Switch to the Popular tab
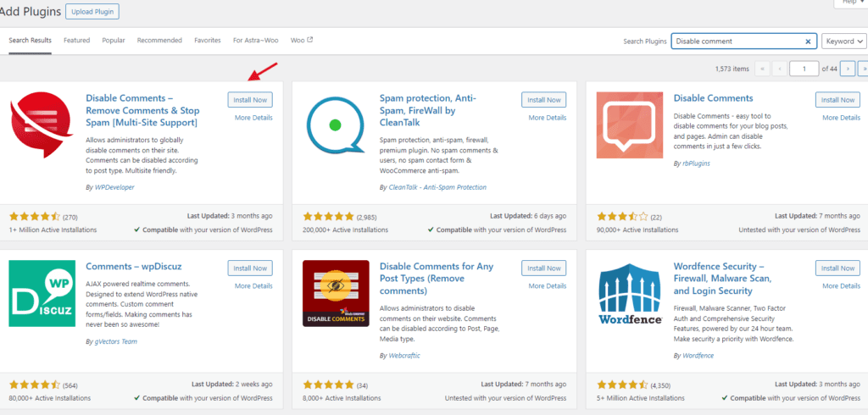This screenshot has width=868, height=415. 114,41
